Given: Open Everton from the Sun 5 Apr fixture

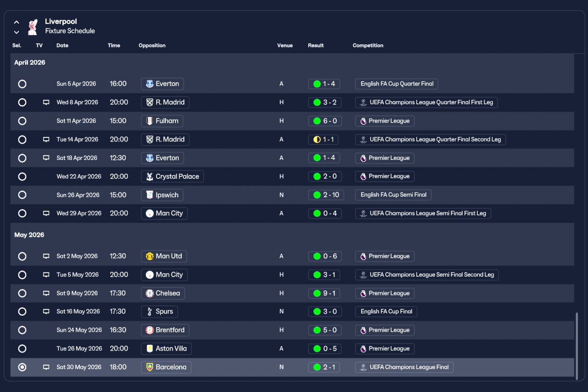Looking at the screenshot, I should (x=163, y=84).
